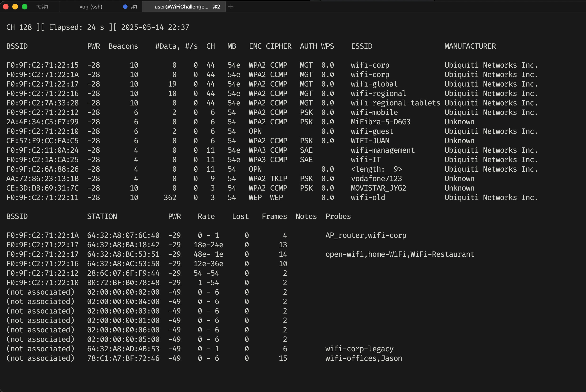This screenshot has height=392, width=586.
Task: Click the Probes column header
Action: 338,217
